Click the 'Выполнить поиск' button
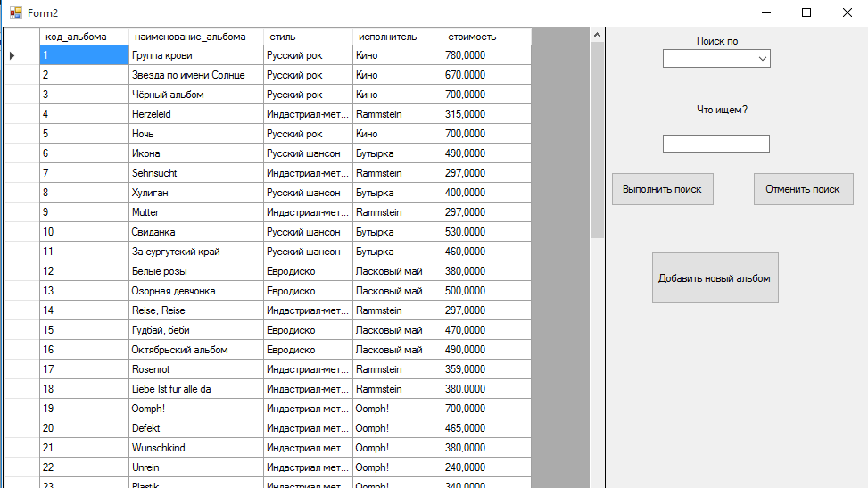The width and height of the screenshot is (868, 488). point(662,189)
